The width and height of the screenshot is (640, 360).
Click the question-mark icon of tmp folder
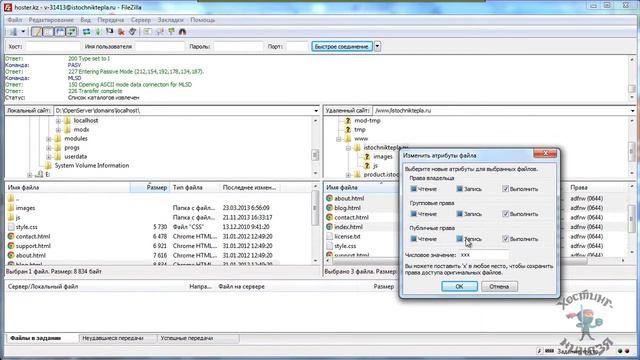348,129
